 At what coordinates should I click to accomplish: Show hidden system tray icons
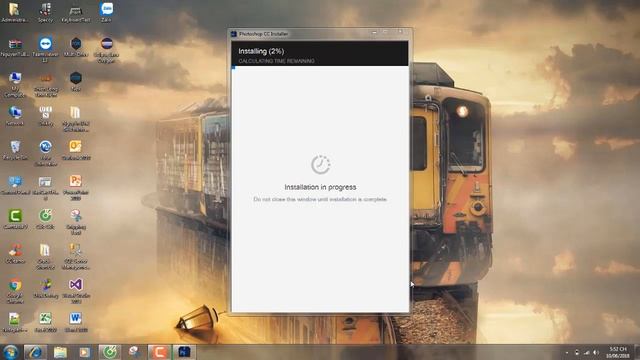click(567, 352)
